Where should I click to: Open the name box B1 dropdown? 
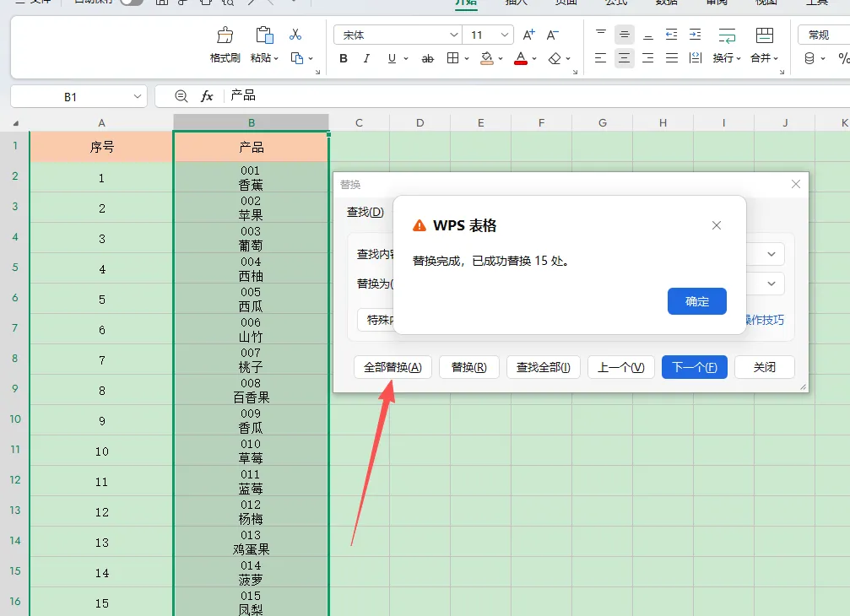[x=137, y=96]
